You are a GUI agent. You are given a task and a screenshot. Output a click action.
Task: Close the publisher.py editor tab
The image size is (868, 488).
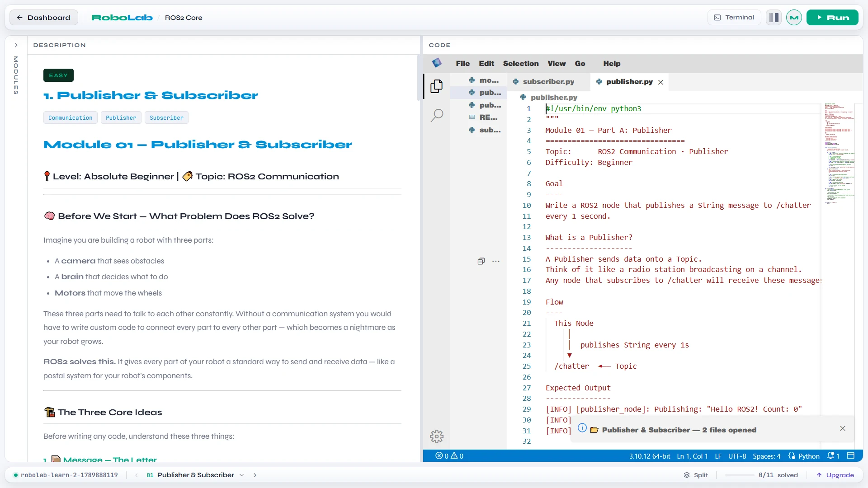(x=660, y=82)
